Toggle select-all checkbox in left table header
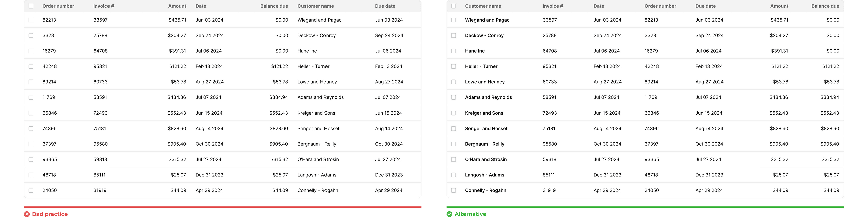Viewport: 868px width, 217px height. point(31,6)
